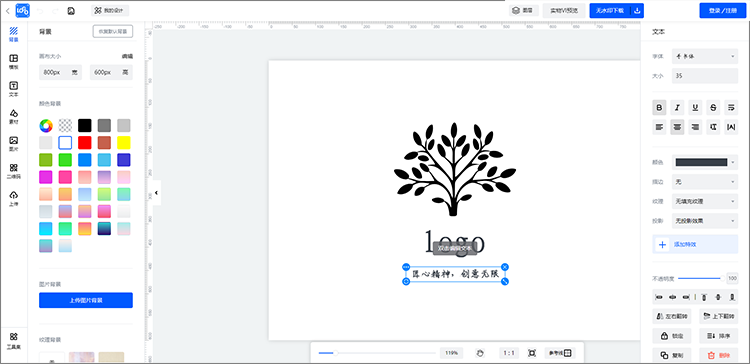Select the red background swatch
This screenshot has height=364, width=750.
pyautogui.click(x=85, y=143)
